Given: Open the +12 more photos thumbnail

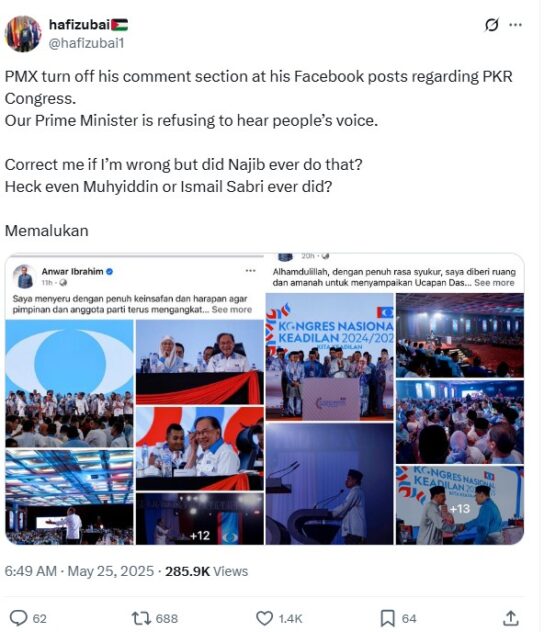Looking at the screenshot, I should click(x=200, y=519).
